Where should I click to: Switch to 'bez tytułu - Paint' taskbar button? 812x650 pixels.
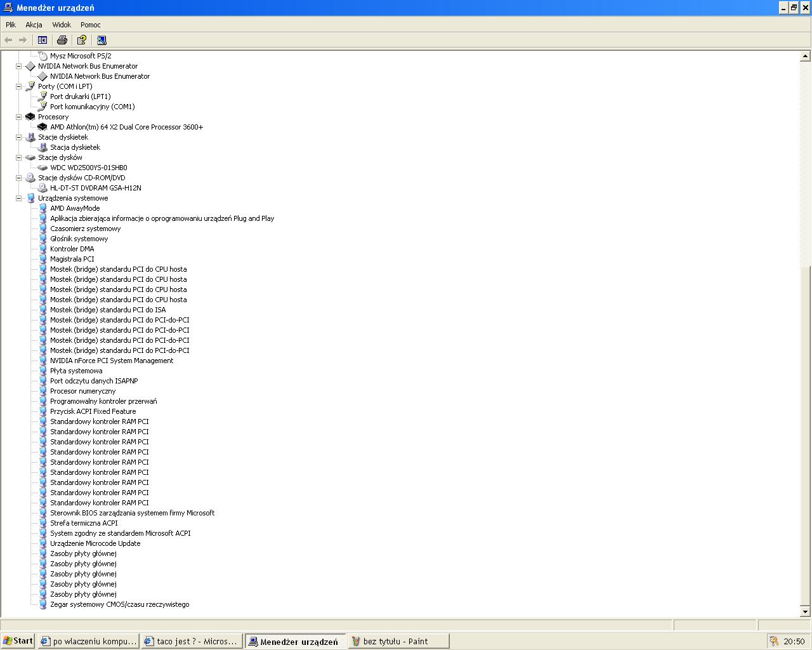(x=398, y=641)
